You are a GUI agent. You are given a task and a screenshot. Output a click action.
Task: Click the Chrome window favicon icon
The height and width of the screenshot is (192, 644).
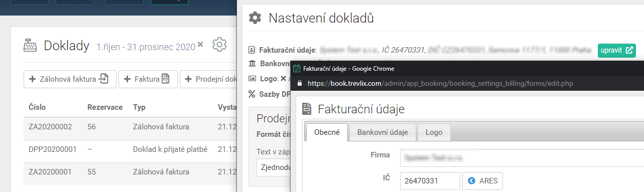pos(297,68)
